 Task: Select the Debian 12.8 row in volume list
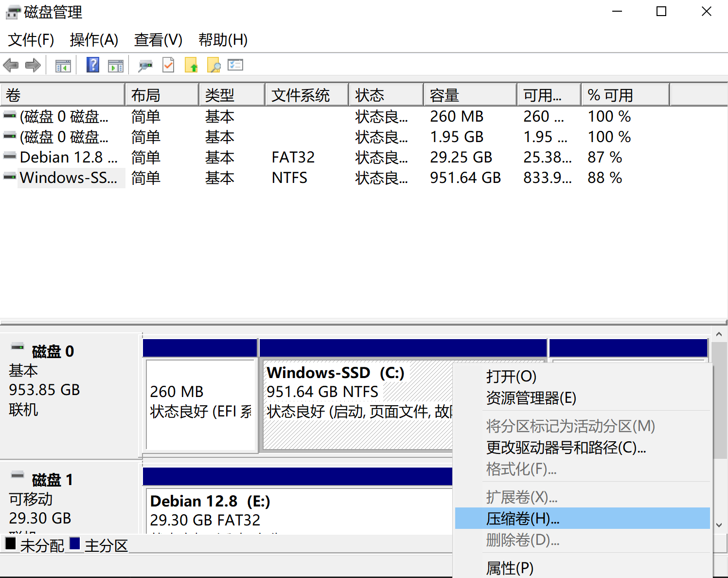tap(68, 158)
